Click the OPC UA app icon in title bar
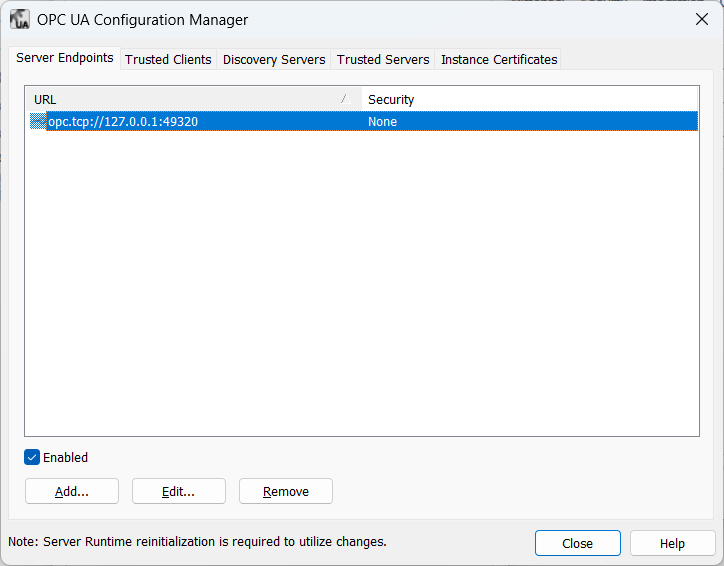The image size is (724, 566). tap(19, 20)
